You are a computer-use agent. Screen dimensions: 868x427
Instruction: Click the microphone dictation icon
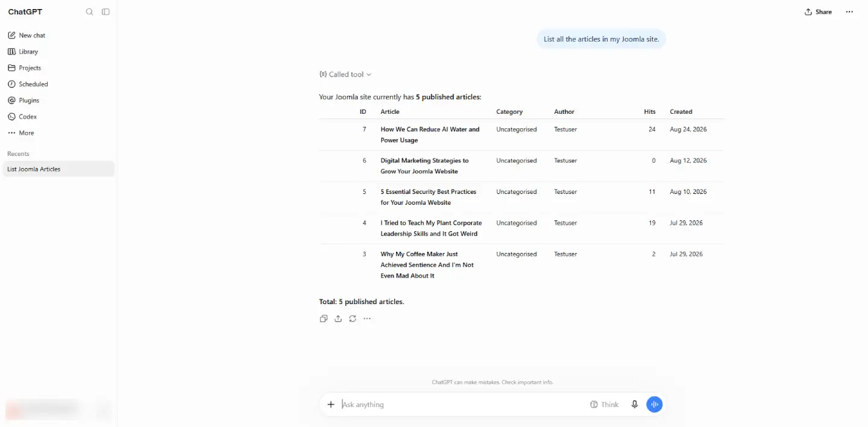click(635, 405)
